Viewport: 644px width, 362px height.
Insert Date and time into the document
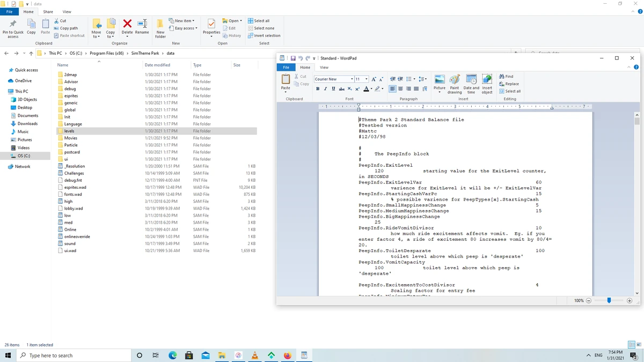click(x=471, y=83)
